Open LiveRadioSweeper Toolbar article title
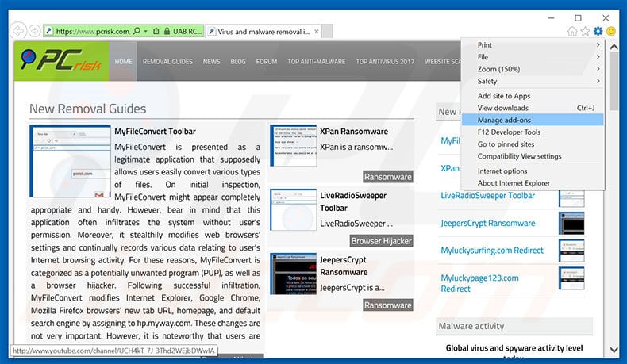627x364 pixels. click(x=353, y=201)
